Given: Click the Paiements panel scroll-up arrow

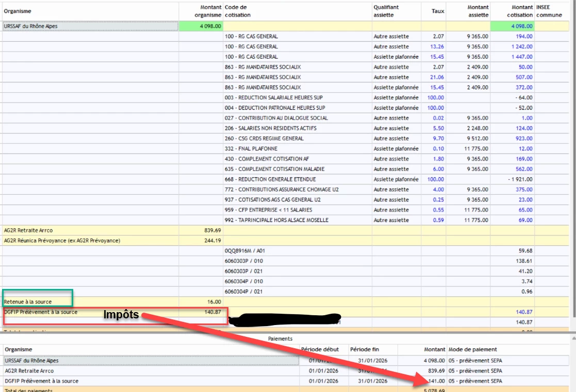Looking at the screenshot, I should tap(573, 338).
